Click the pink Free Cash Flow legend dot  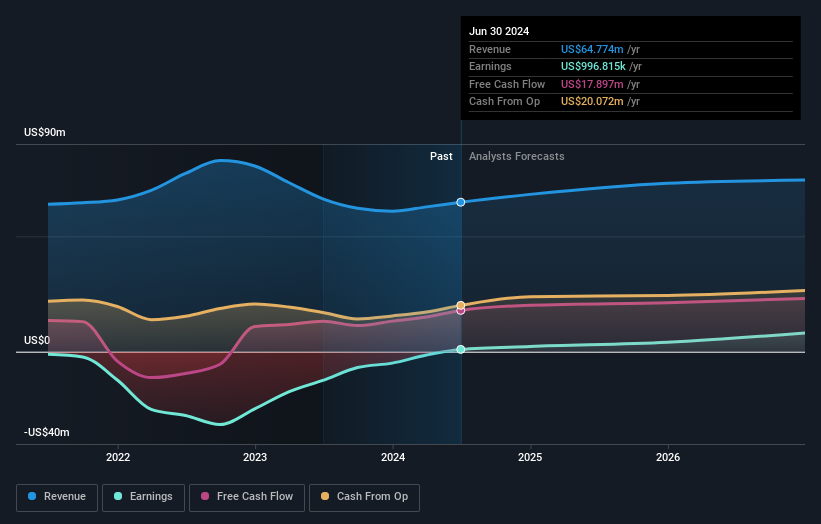205,496
